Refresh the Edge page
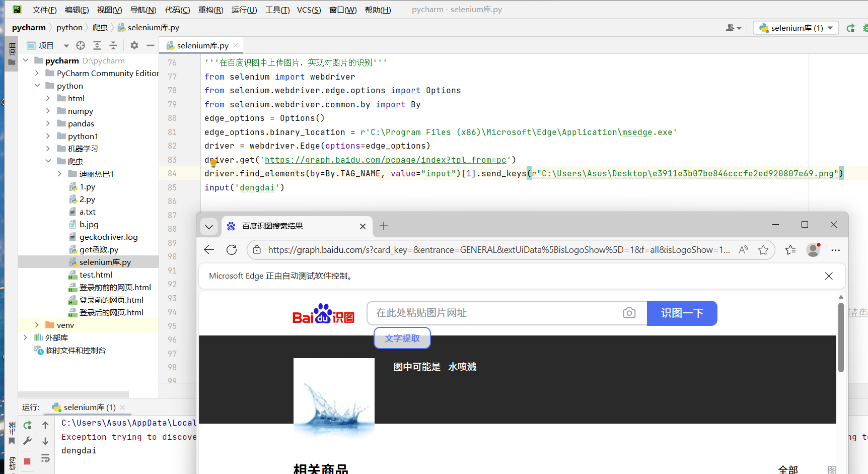 tap(232, 250)
